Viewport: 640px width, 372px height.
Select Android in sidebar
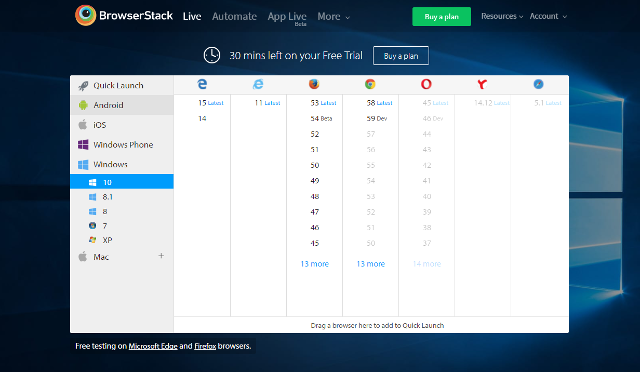(122, 105)
